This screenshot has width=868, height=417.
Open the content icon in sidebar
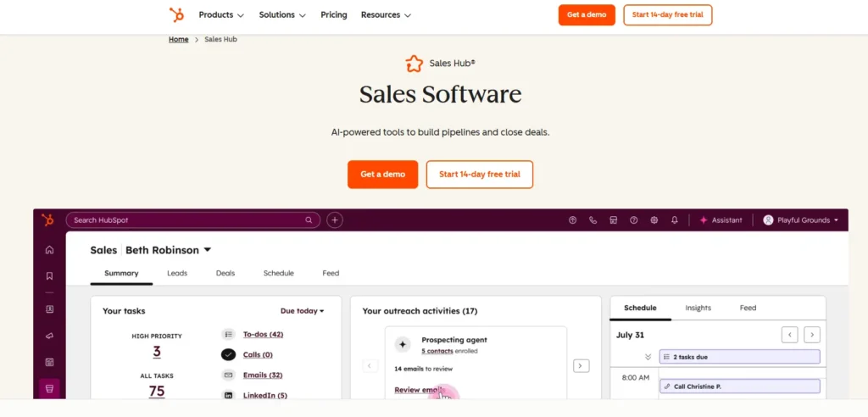pos(49,362)
